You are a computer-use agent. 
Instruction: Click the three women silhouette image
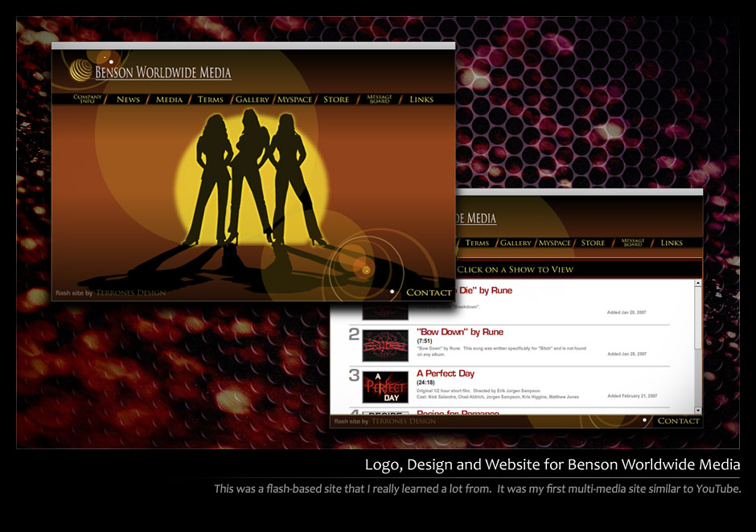(x=253, y=178)
